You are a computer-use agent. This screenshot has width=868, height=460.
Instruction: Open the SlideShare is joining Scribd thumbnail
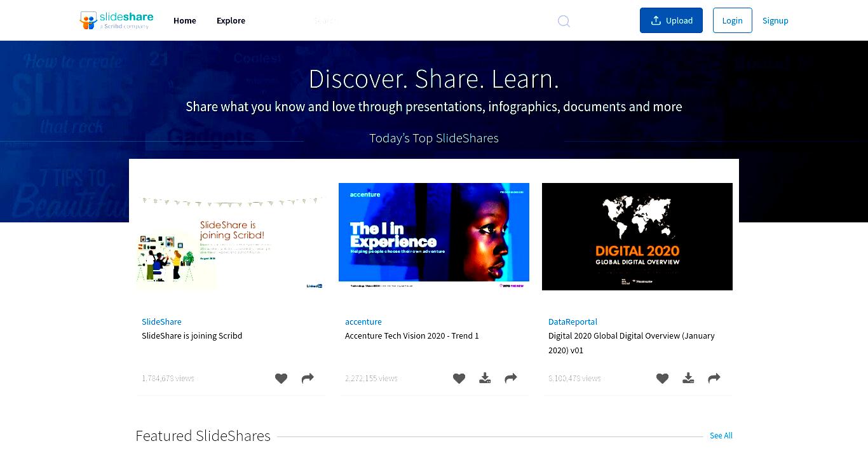[231, 237]
